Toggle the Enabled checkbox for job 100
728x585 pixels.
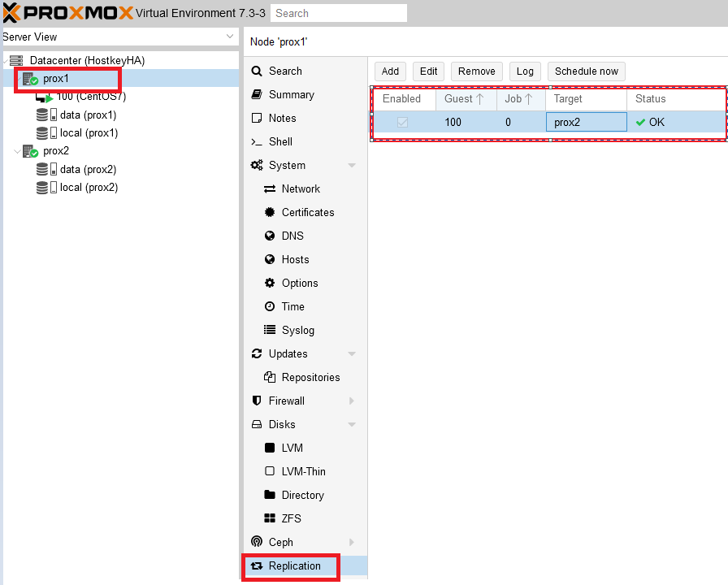(x=402, y=123)
